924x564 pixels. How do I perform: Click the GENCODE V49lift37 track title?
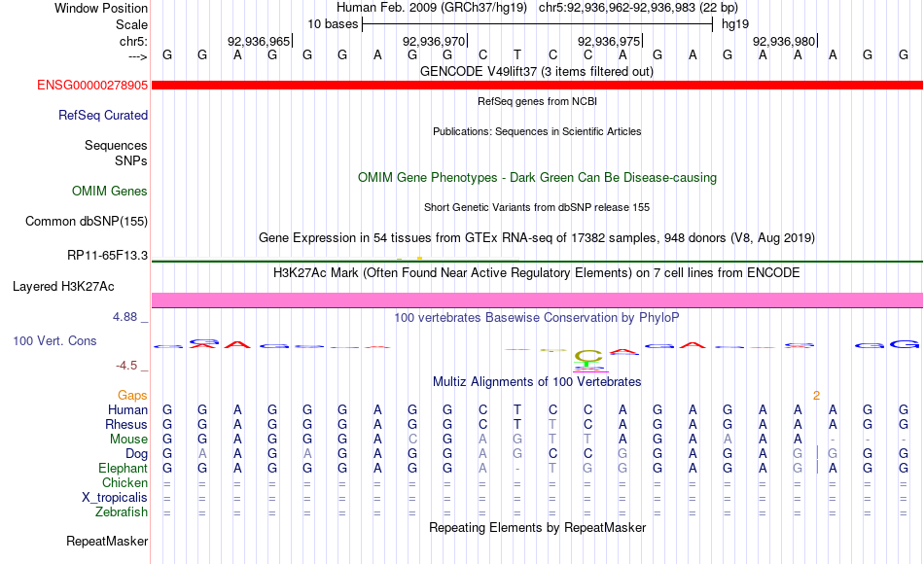click(x=536, y=72)
